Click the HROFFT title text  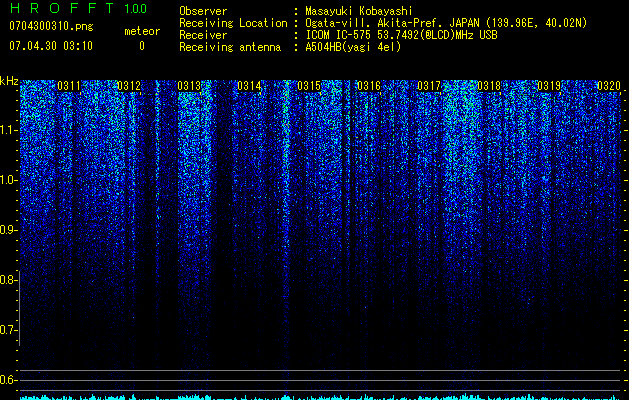(62, 8)
